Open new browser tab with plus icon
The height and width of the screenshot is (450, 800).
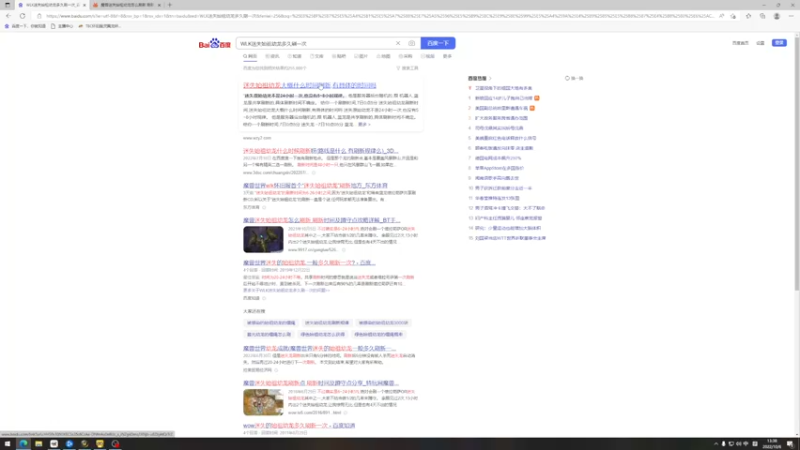point(170,5)
